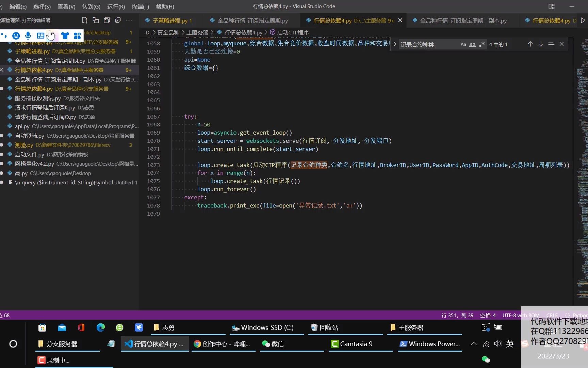Close 行情总依赖4.py 主服务器 entry via its X
This screenshot has height=368, width=588.
2,70
